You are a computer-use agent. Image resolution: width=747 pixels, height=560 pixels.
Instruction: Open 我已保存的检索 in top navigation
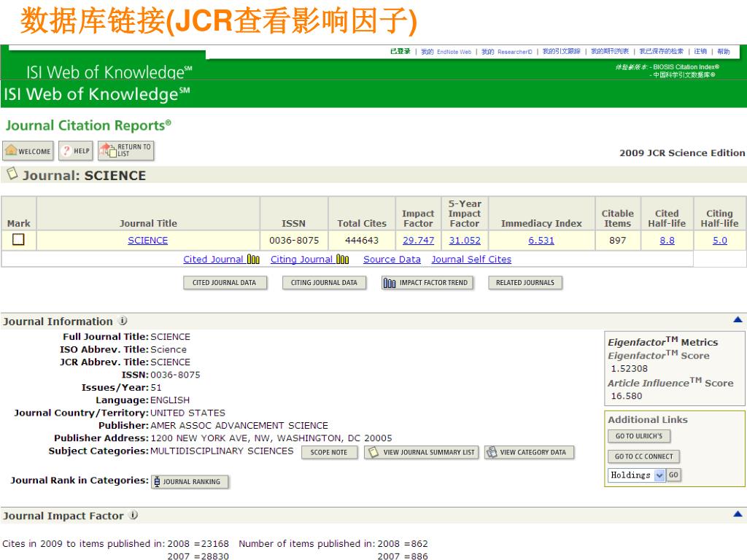pyautogui.click(x=661, y=52)
